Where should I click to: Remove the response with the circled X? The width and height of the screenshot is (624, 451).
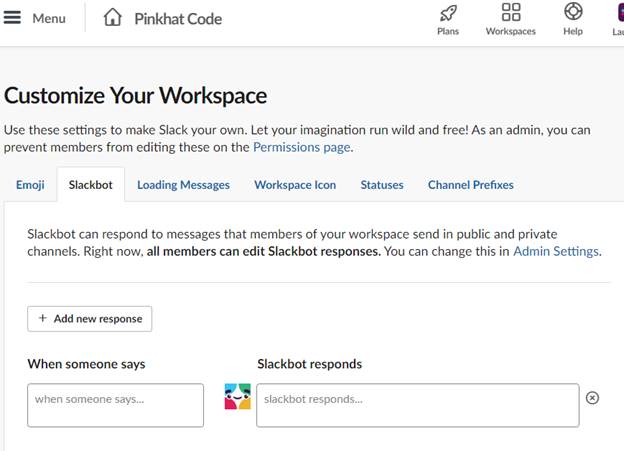click(592, 398)
